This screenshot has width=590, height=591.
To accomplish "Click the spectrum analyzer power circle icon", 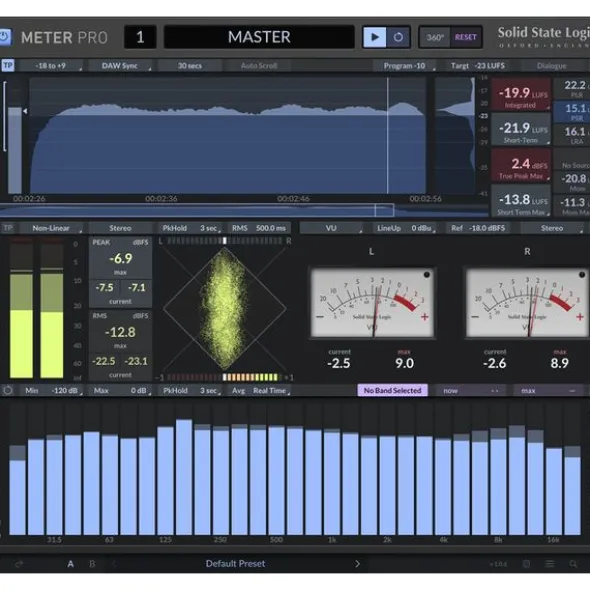I will [8, 390].
